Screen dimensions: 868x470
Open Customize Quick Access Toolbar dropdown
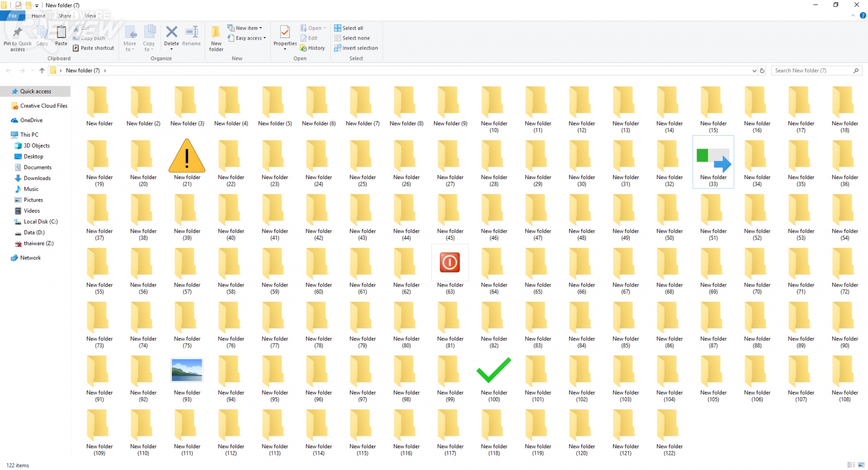(x=37, y=5)
